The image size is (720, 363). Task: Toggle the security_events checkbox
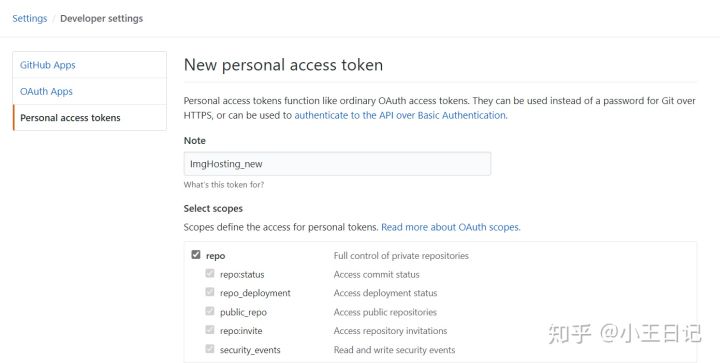click(x=210, y=349)
